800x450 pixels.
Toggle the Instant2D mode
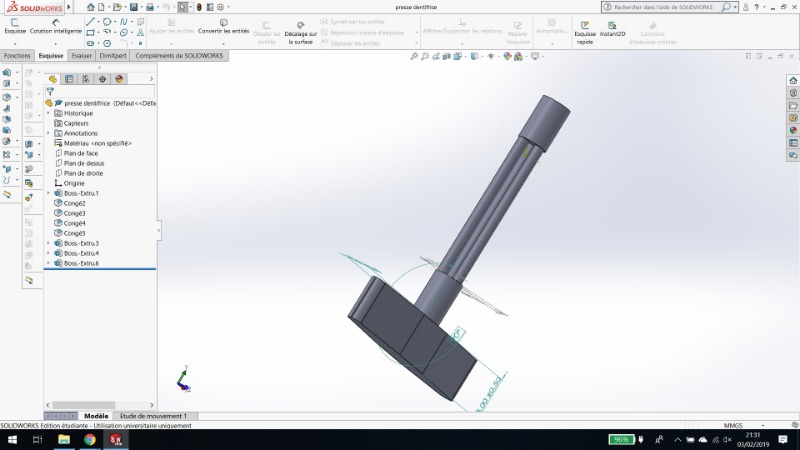[613, 29]
